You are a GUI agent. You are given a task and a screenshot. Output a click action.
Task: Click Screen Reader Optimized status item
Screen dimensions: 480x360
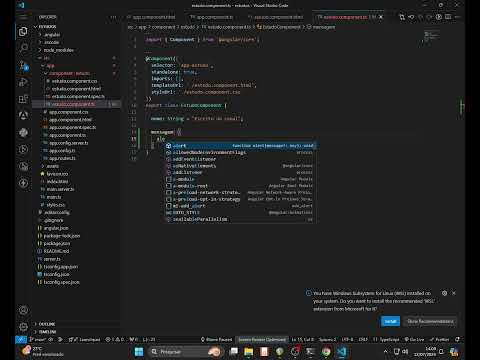click(262, 339)
